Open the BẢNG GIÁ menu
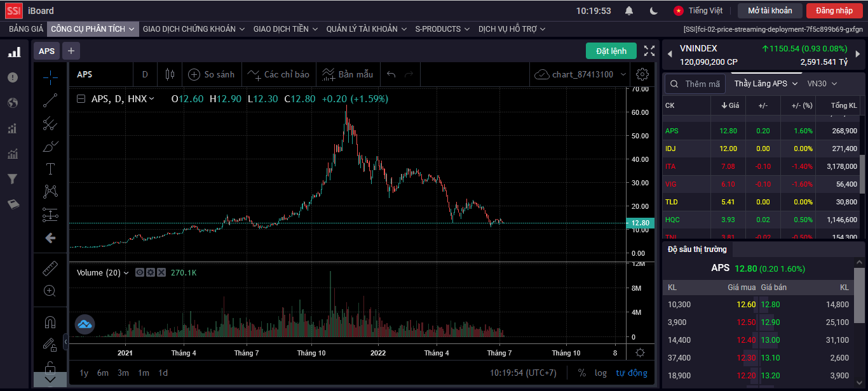868x391 pixels. [x=26, y=29]
